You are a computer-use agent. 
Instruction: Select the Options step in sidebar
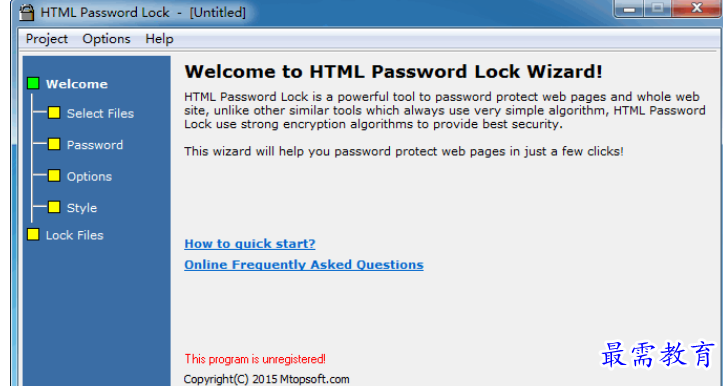[89, 176]
